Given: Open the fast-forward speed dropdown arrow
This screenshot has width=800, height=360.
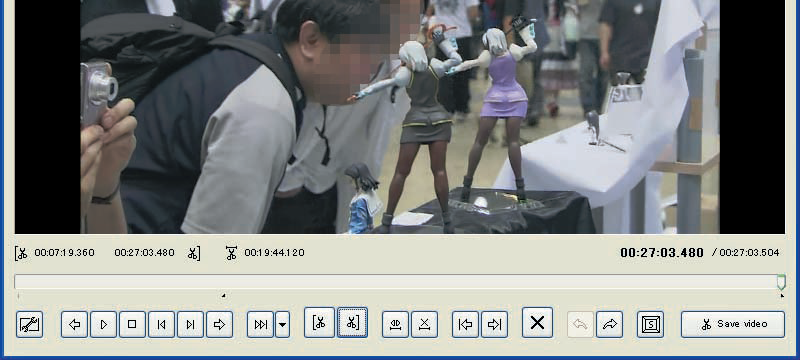Looking at the screenshot, I should tap(283, 324).
